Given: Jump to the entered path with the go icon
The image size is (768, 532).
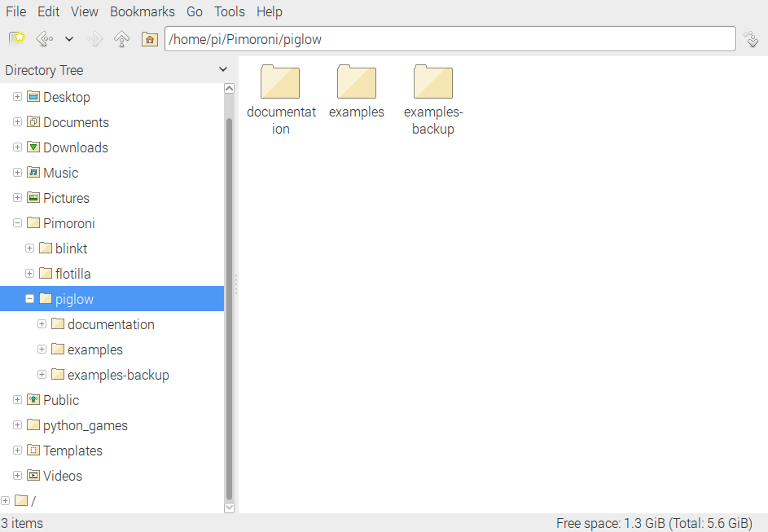Looking at the screenshot, I should (x=750, y=38).
